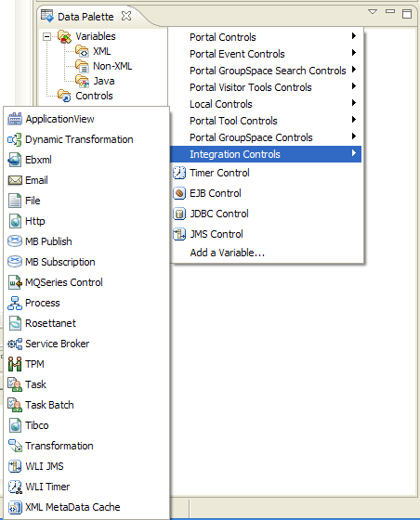Click the WLI Timer clock icon

[15, 487]
